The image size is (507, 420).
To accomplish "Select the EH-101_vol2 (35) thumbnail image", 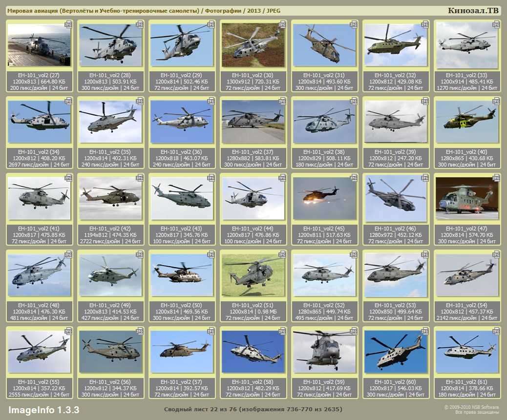I will (110, 122).
